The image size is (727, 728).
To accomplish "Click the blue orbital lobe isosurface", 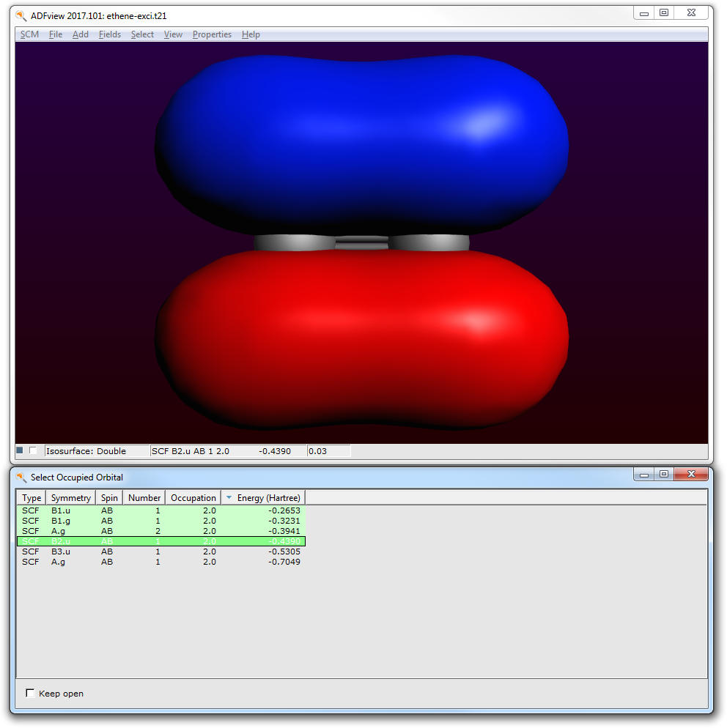I will point(361,144).
